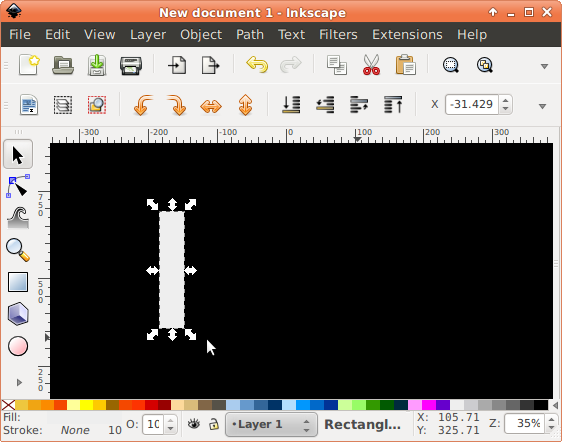Open the View menu

click(100, 35)
